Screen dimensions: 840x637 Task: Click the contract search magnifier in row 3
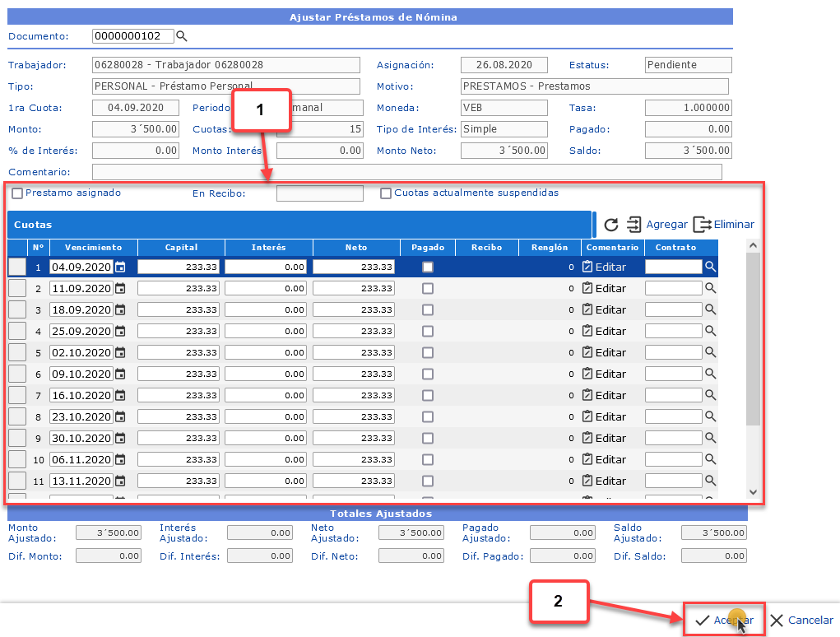[x=710, y=310]
